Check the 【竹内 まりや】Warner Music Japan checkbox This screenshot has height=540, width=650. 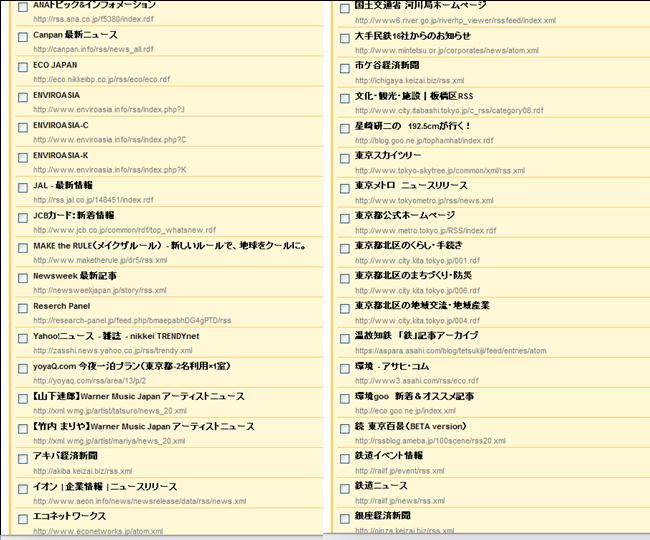(23, 429)
